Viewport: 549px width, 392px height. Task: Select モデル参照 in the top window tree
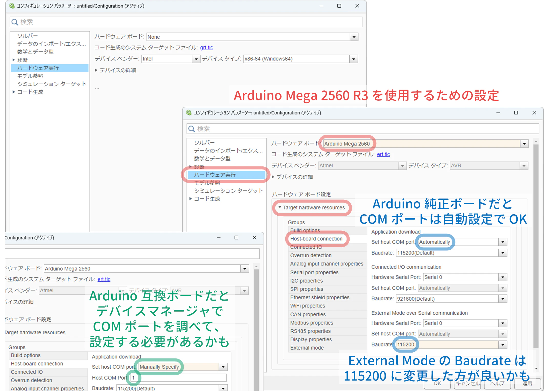[30, 76]
